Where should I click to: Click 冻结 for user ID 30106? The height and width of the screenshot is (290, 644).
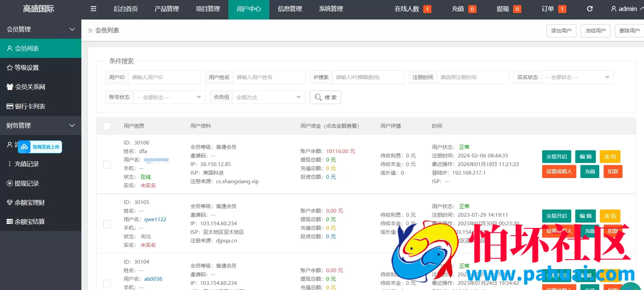pos(610,157)
